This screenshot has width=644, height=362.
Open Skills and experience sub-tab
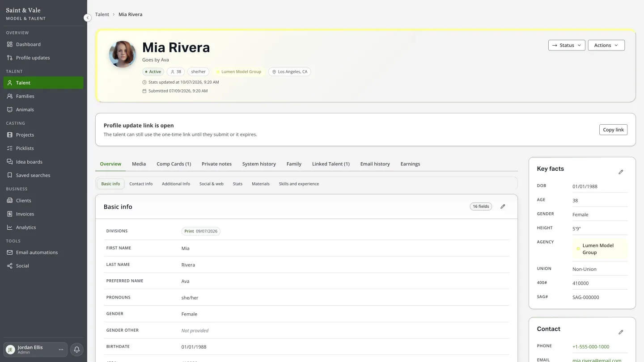click(299, 184)
